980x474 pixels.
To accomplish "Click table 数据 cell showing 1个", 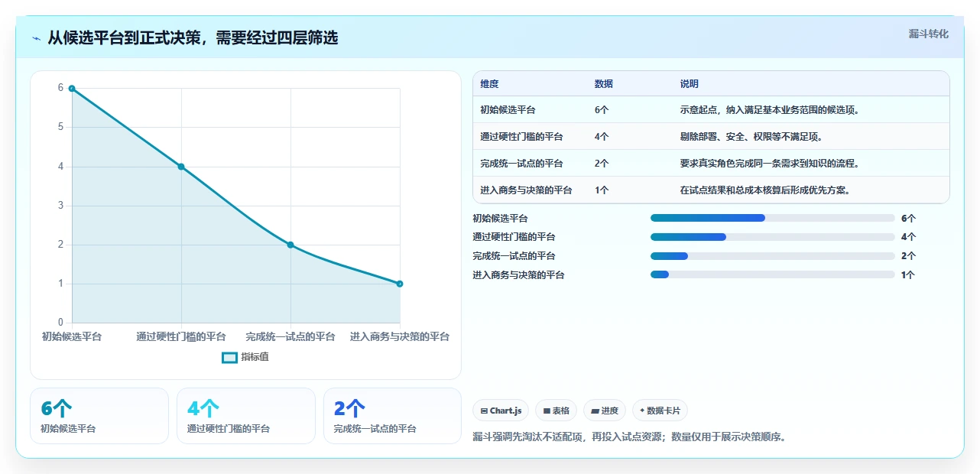I will [602, 190].
